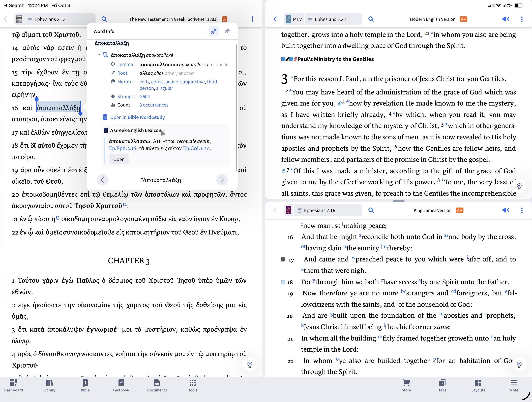This screenshot has height=402, width=532.
Task: Toggle the A indicator on King James Version
Action: pos(459,210)
